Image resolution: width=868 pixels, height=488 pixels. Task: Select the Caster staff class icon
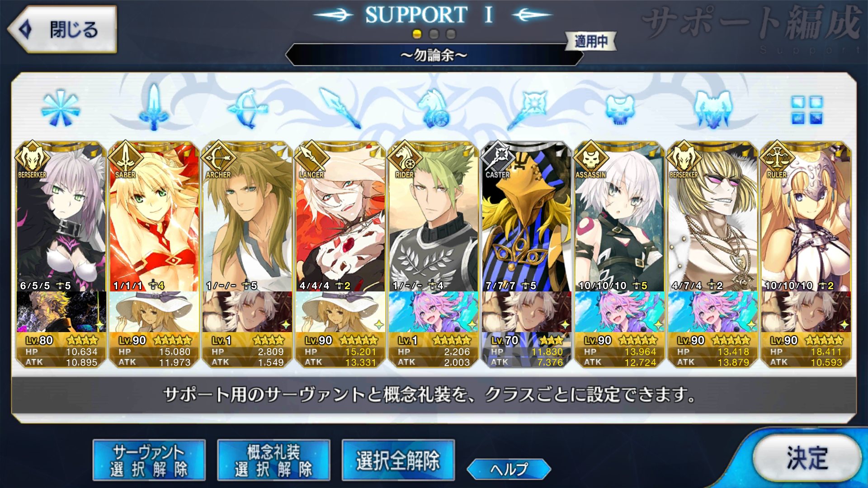click(527, 108)
